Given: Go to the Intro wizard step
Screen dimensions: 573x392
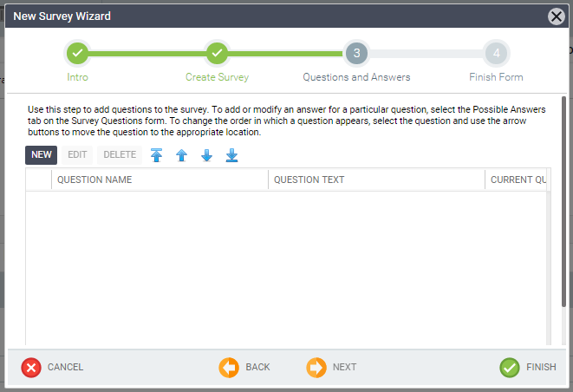Looking at the screenshot, I should [77, 54].
